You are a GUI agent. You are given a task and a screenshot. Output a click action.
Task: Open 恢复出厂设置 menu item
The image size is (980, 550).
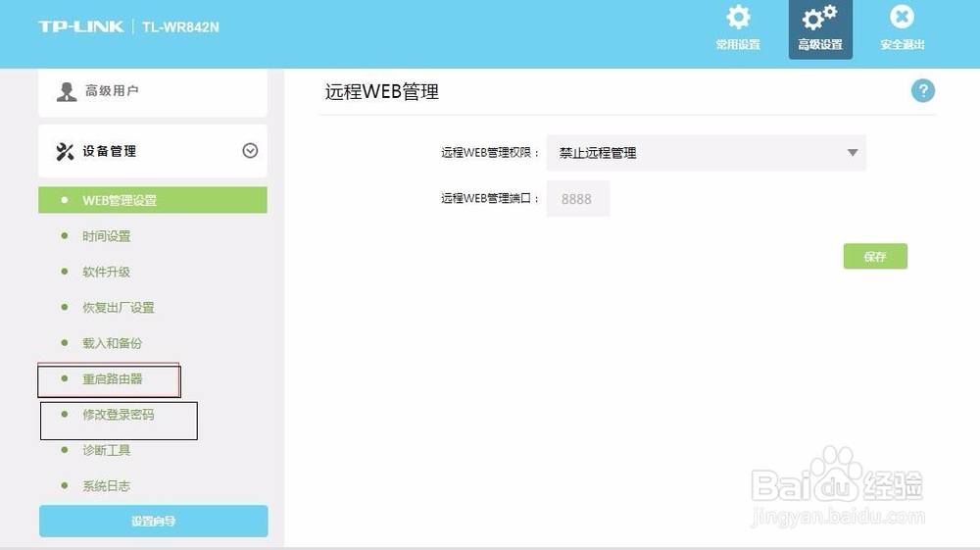point(119,308)
